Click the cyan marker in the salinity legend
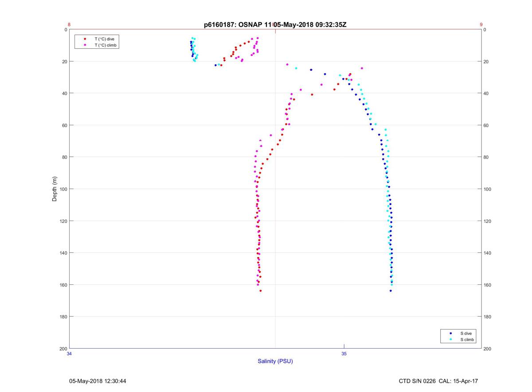The image size is (532, 392). (450, 340)
